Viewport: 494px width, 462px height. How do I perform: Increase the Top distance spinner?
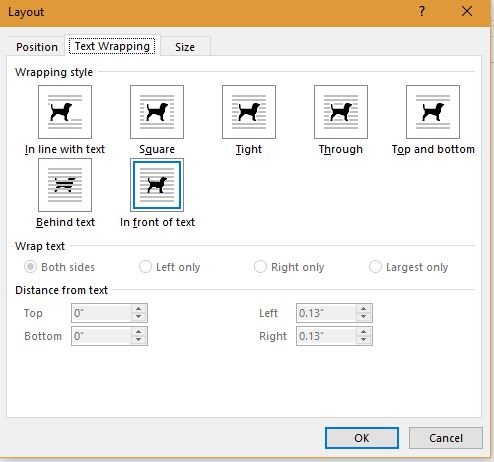(138, 309)
